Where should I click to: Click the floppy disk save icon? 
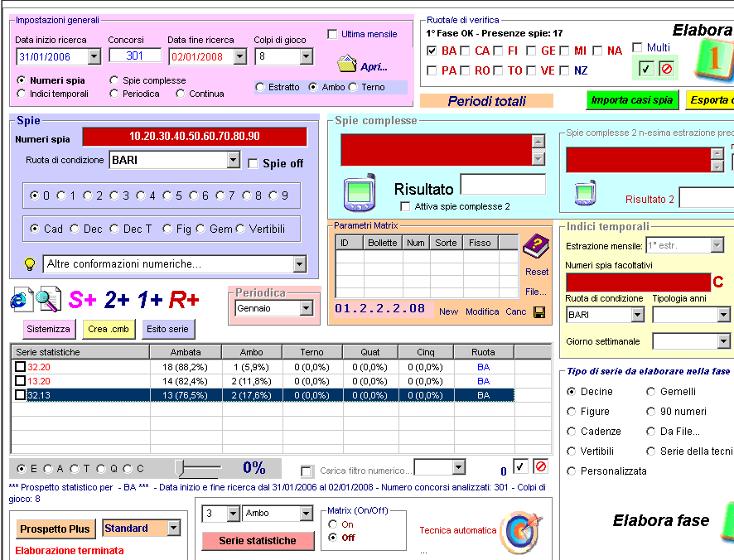[539, 312]
